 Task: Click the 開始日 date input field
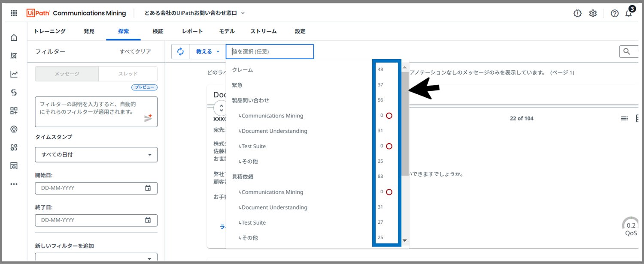tap(96, 188)
